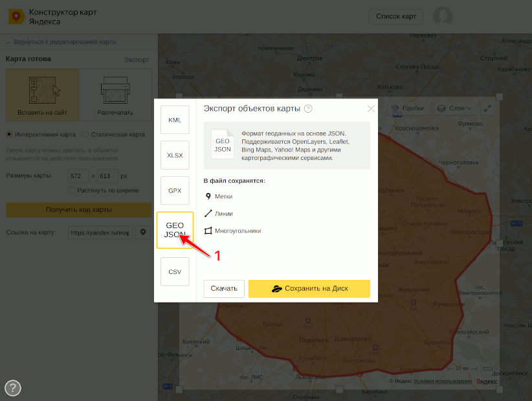532x401 pixels.
Task: Click the Метки label text
Action: (x=223, y=196)
